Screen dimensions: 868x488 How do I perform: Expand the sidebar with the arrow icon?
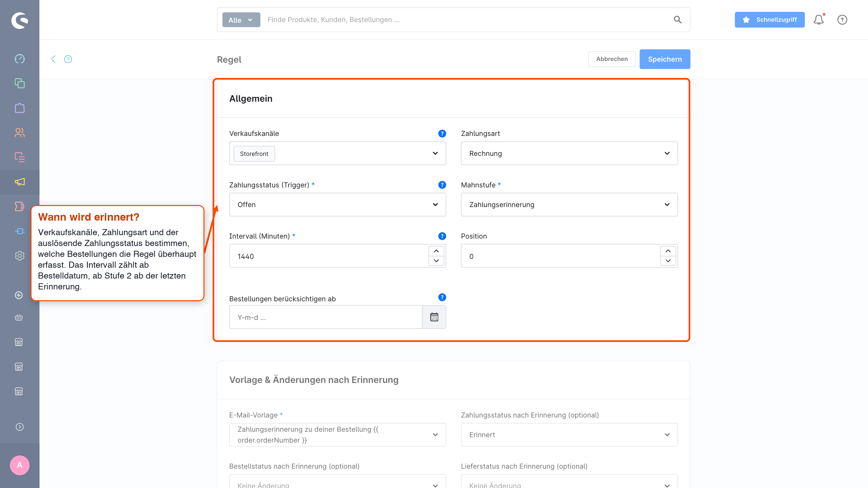[20, 427]
